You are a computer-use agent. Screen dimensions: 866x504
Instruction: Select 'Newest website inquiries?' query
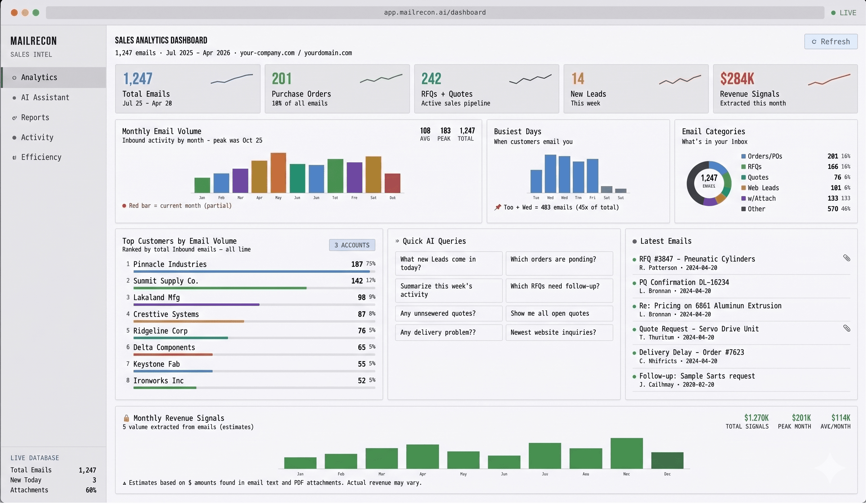(559, 333)
